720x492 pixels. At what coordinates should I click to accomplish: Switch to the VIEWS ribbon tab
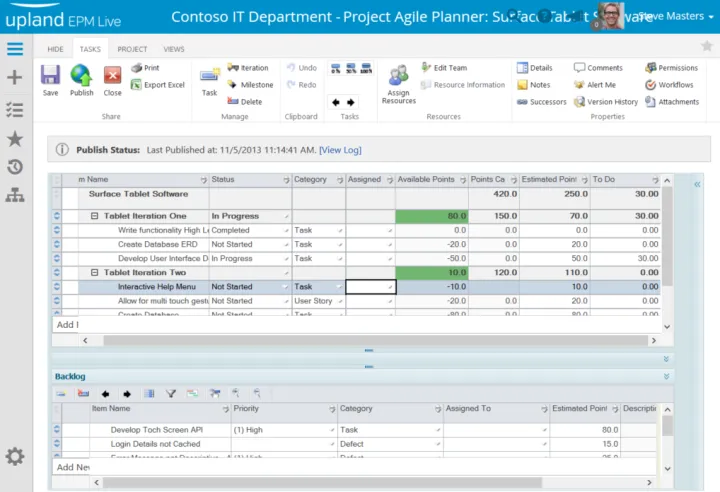[x=174, y=49]
